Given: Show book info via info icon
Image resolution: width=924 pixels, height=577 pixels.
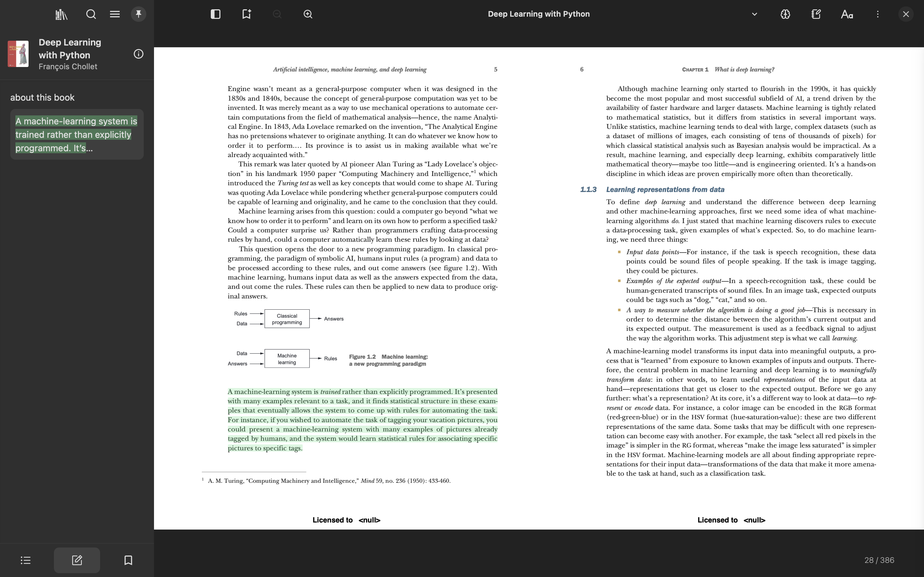Looking at the screenshot, I should (x=139, y=54).
